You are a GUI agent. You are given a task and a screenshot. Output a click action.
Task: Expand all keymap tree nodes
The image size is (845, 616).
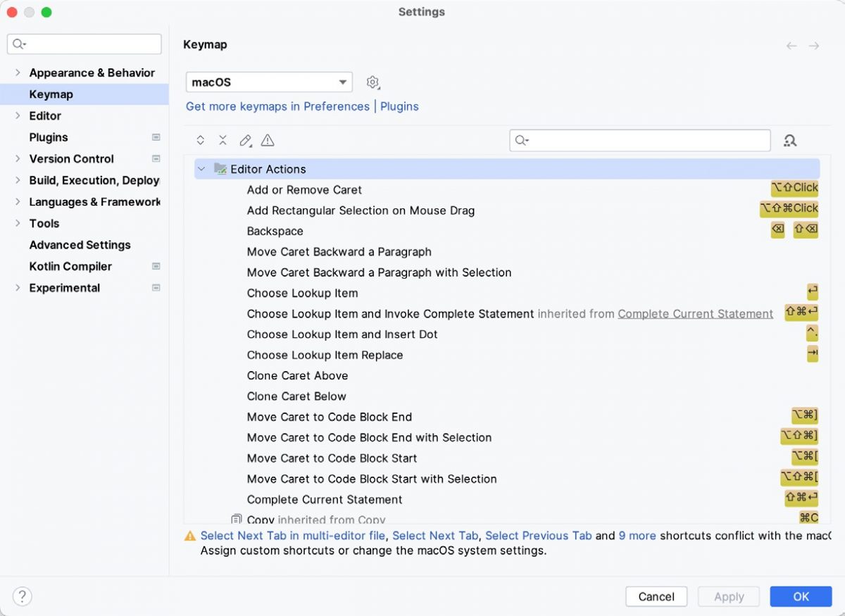201,139
